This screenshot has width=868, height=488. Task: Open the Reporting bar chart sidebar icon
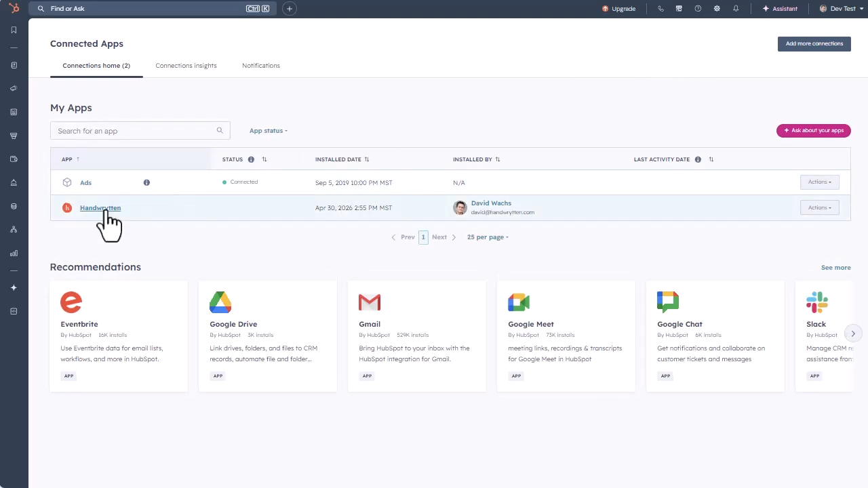[14, 253]
